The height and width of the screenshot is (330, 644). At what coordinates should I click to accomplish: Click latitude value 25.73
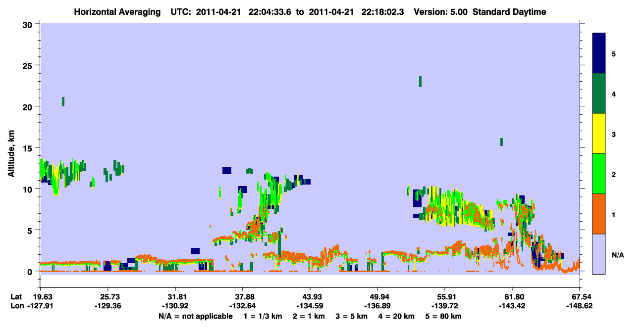tap(107, 297)
